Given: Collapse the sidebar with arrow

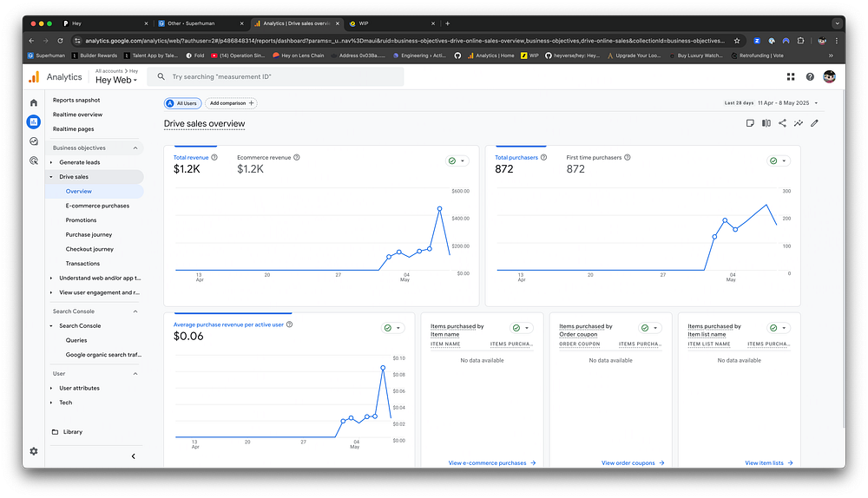Looking at the screenshot, I should coord(133,456).
